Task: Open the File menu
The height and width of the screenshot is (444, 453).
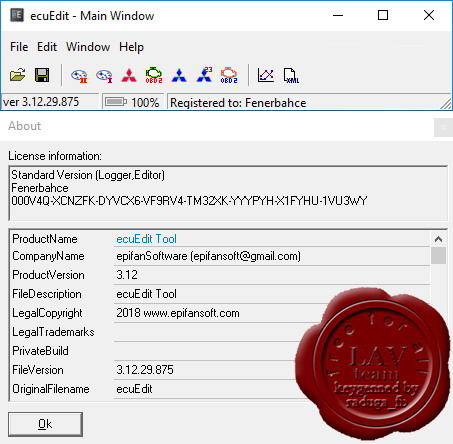Action: [x=19, y=47]
